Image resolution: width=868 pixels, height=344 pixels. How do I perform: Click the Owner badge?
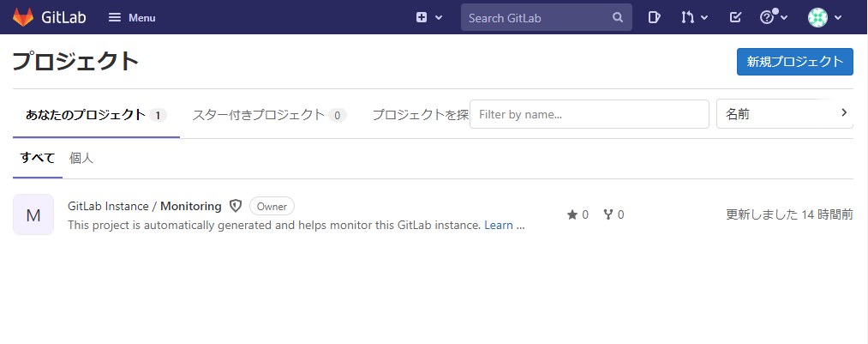point(272,206)
